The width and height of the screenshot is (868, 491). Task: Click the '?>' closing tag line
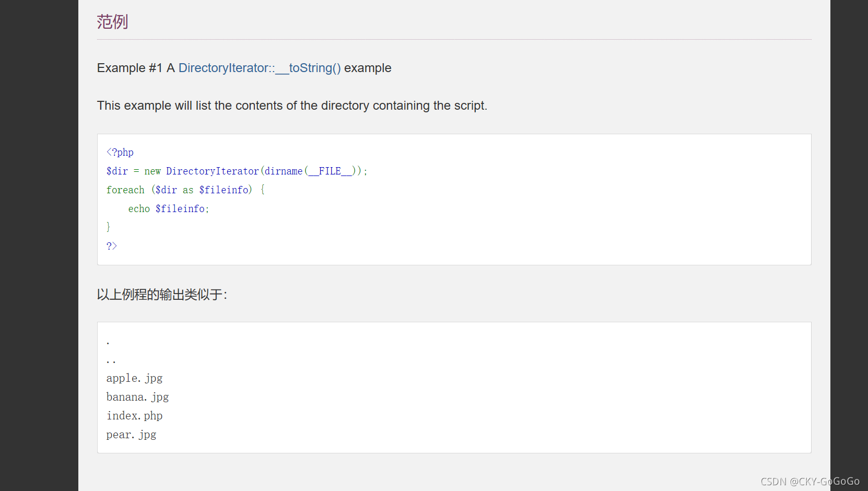pyautogui.click(x=112, y=246)
